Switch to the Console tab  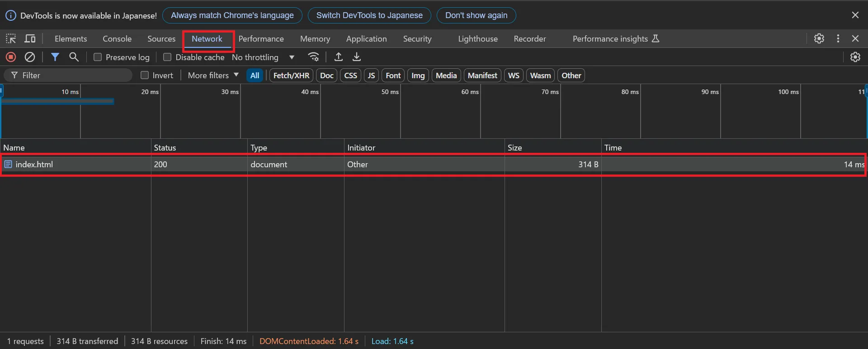117,39
